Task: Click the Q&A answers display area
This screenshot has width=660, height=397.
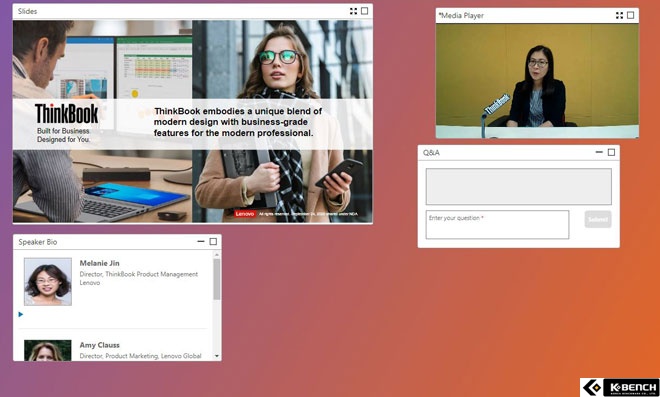Action: point(519,187)
